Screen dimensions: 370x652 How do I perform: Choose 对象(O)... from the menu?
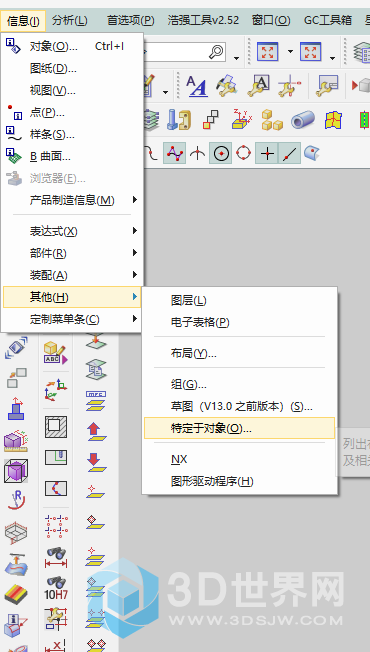72,46
